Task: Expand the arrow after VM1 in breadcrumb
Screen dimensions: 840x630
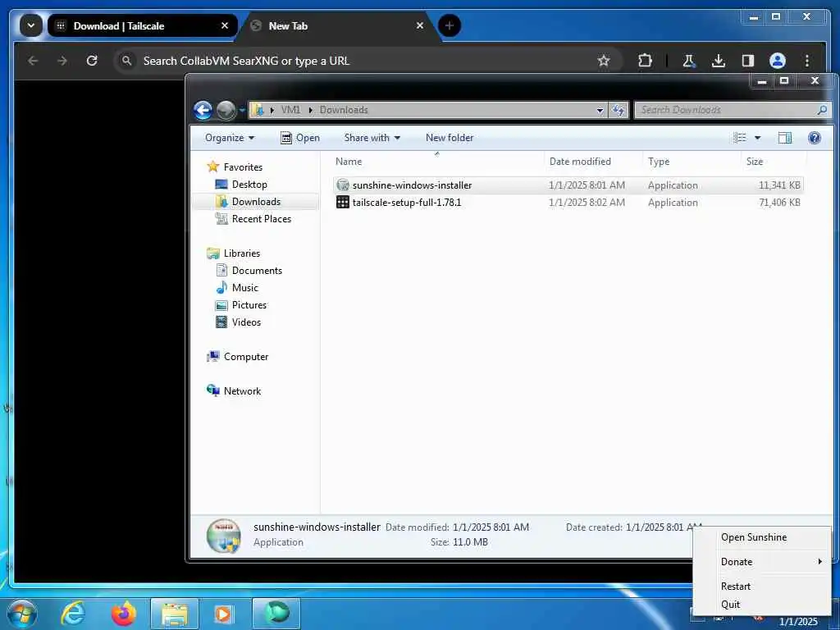Action: pyautogui.click(x=310, y=110)
